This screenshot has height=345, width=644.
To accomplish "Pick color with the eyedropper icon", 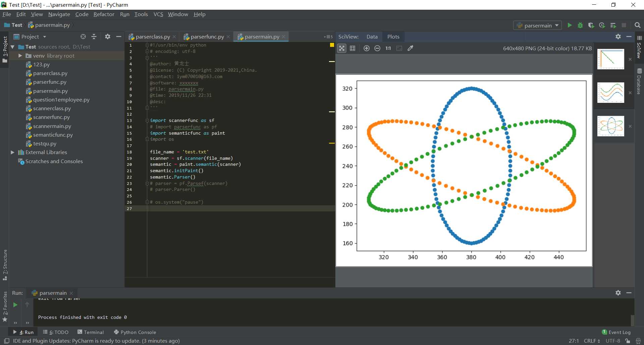I will click(410, 48).
